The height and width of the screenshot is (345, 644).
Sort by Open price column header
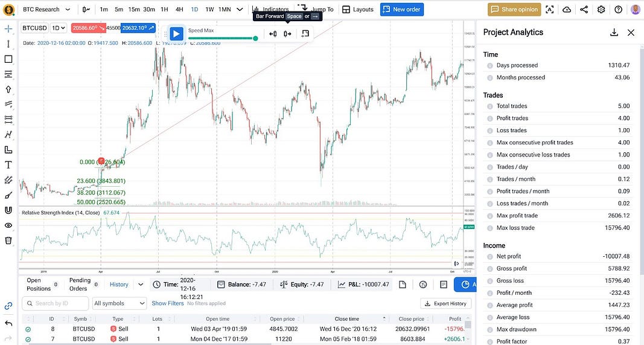282,318
